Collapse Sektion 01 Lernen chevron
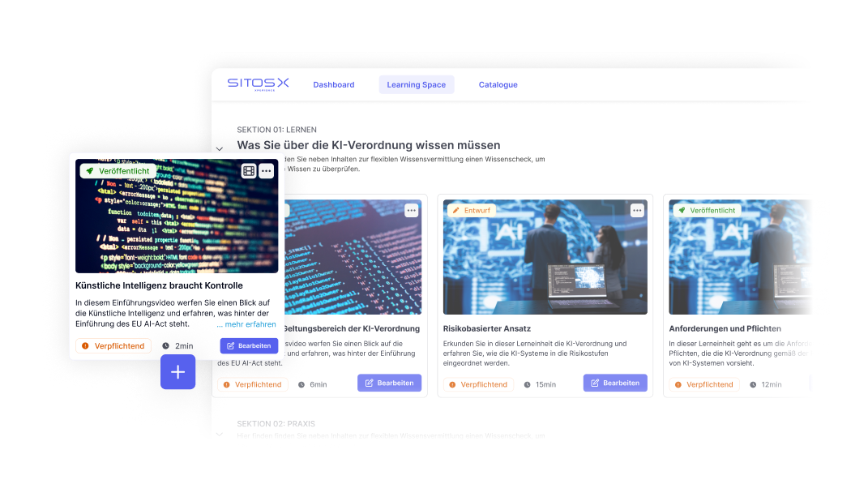Screen dimensions: 868x497 pos(220,148)
